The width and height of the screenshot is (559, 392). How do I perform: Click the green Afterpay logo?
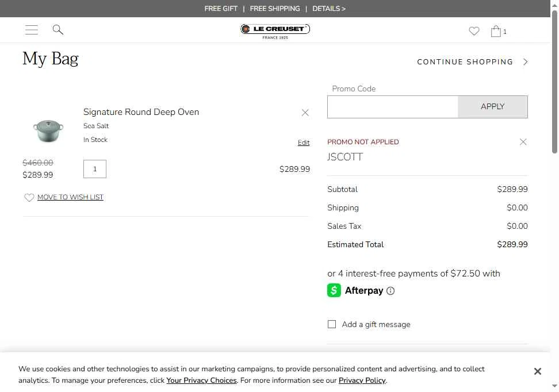(334, 290)
